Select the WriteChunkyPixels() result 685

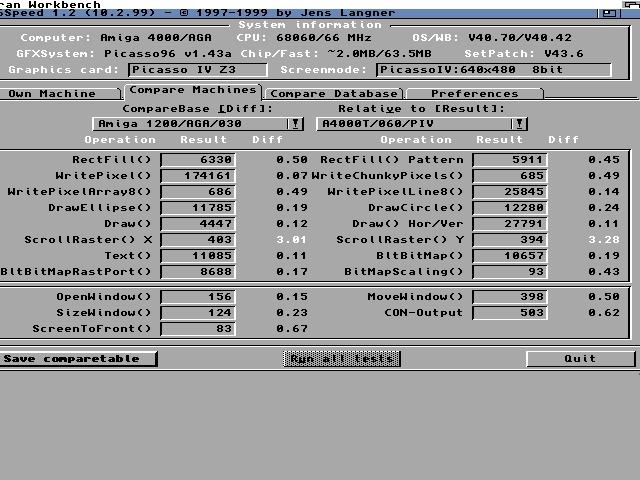[510, 176]
